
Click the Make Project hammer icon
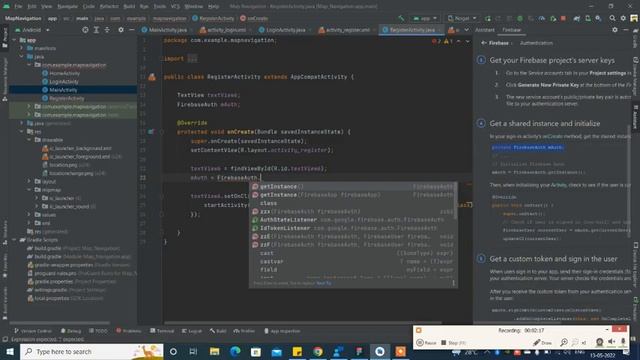[401, 18]
